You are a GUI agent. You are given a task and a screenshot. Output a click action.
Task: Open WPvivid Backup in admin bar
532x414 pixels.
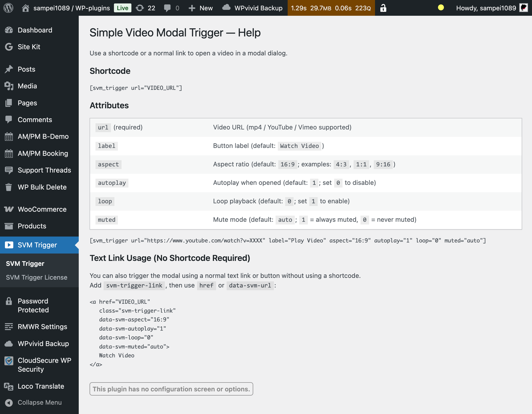pyautogui.click(x=253, y=8)
